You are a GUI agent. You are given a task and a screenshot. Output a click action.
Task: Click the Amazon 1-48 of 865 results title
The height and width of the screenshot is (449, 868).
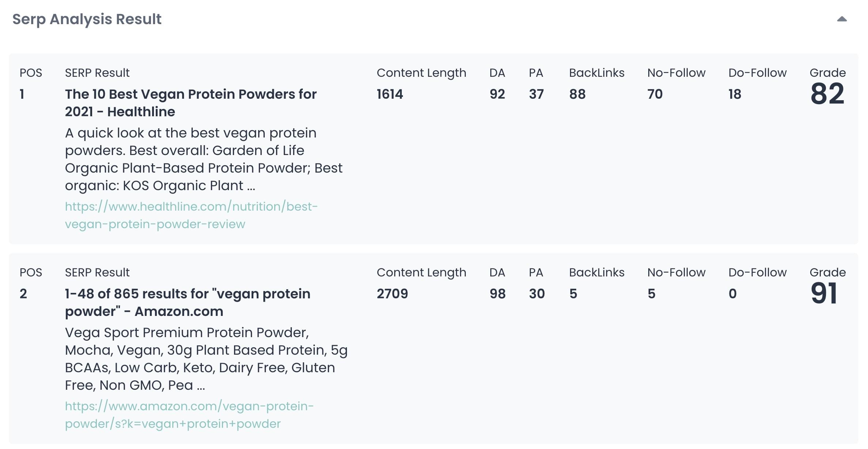[187, 302]
